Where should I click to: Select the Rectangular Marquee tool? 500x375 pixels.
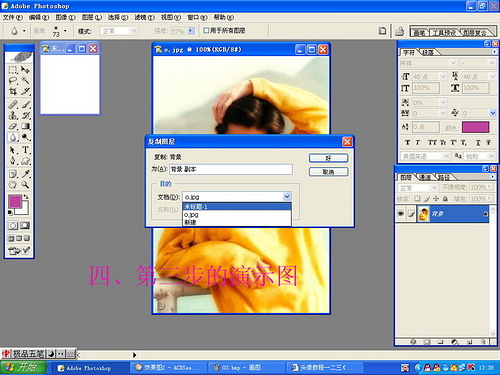pos(13,70)
